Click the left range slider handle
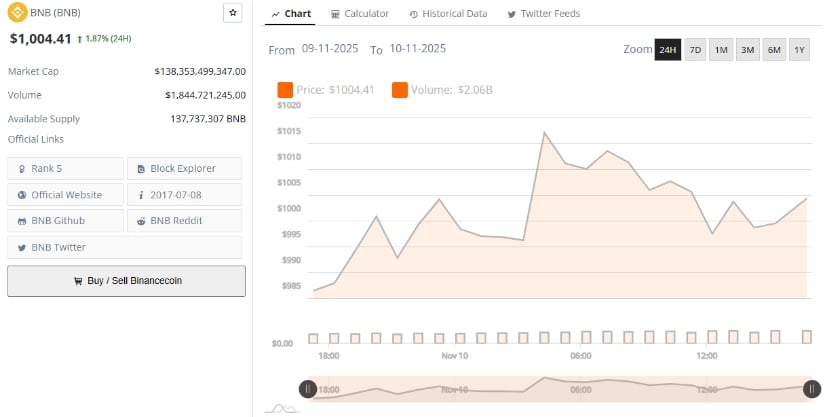This screenshot has width=825, height=417. tap(308, 389)
